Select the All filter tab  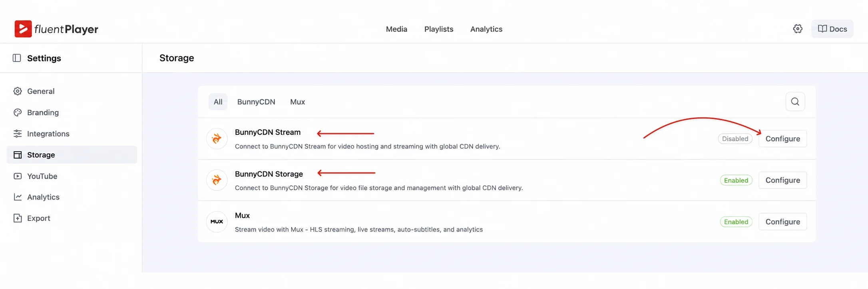coord(218,102)
